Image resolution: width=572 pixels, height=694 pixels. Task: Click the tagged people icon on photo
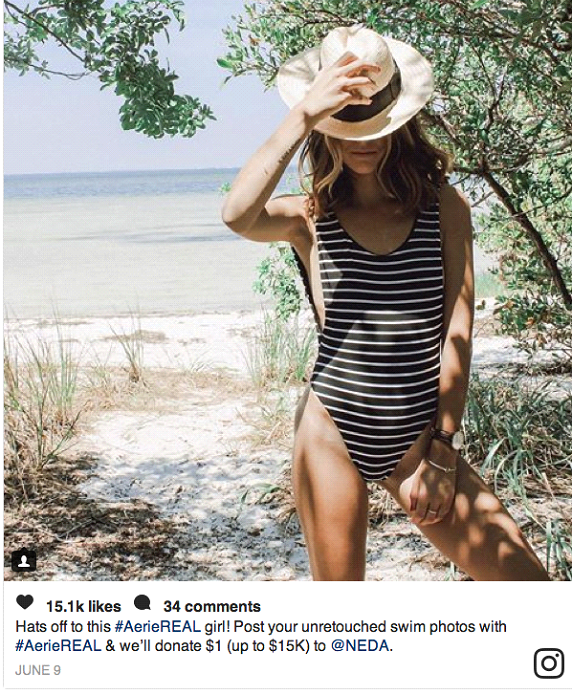point(23,561)
